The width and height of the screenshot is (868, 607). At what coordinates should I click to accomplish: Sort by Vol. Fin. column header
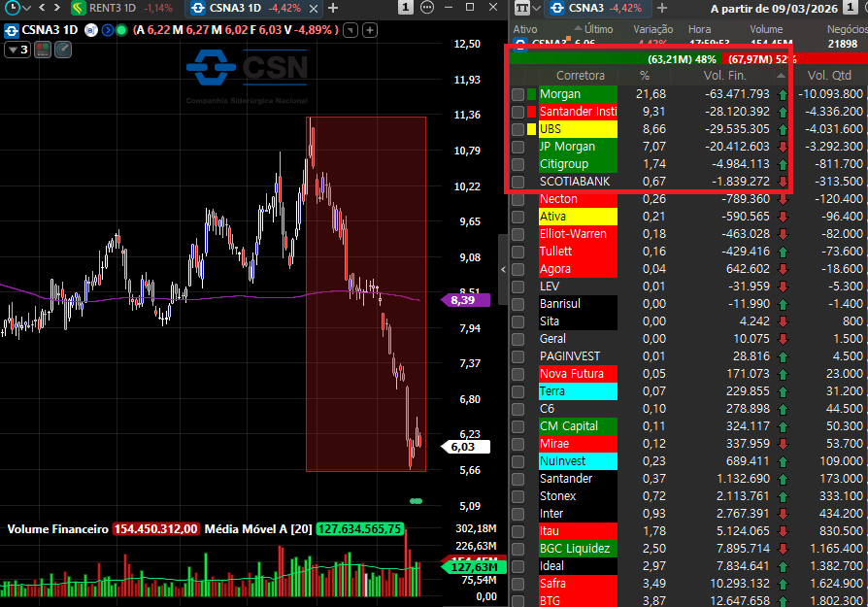(724, 76)
